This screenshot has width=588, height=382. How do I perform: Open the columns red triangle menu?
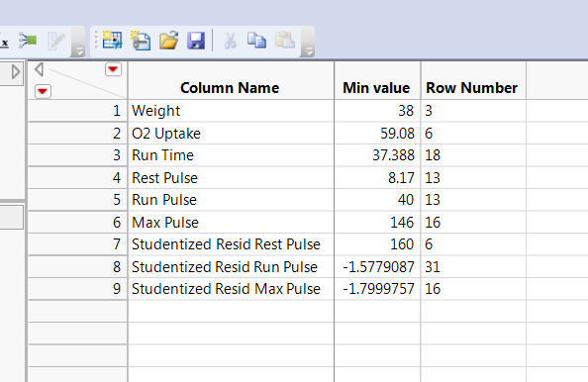(x=113, y=69)
